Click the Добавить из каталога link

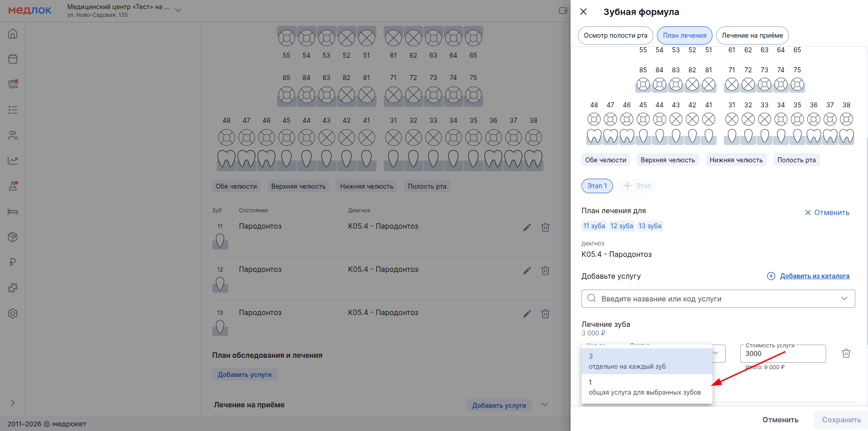pyautogui.click(x=814, y=276)
